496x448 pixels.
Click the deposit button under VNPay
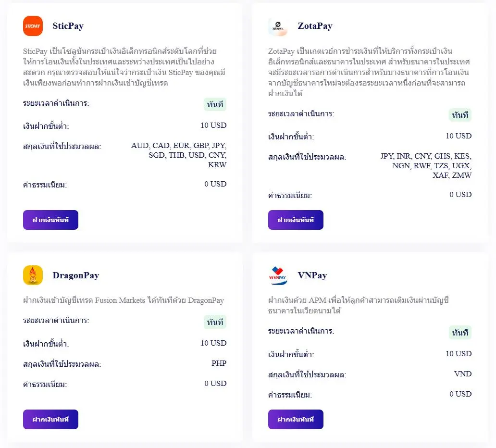pos(296,420)
